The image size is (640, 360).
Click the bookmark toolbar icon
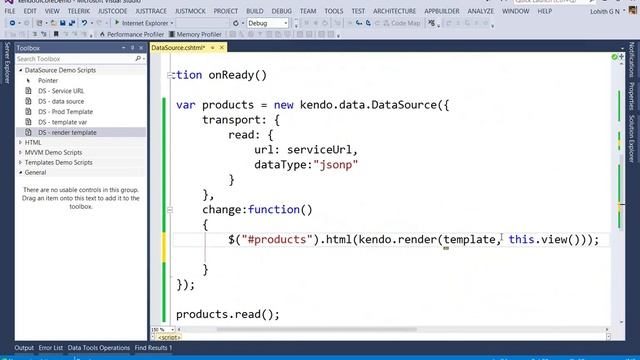(56, 34)
